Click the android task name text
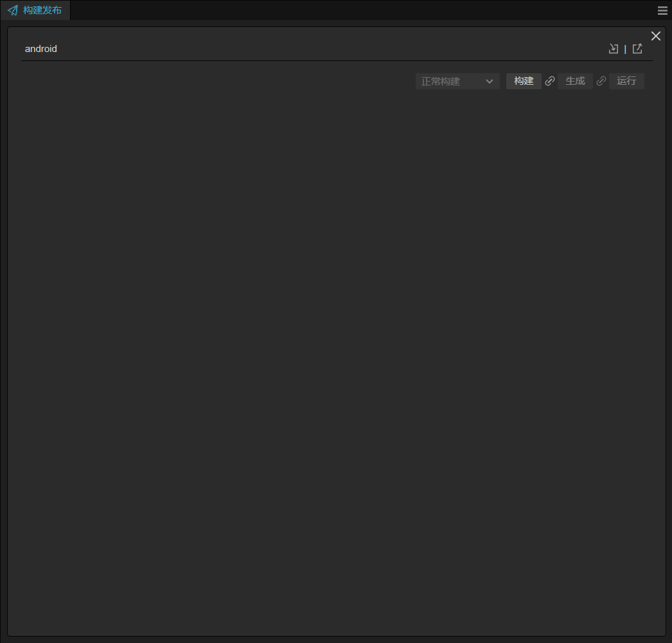Image resolution: width=672 pixels, height=643 pixels. coord(40,49)
